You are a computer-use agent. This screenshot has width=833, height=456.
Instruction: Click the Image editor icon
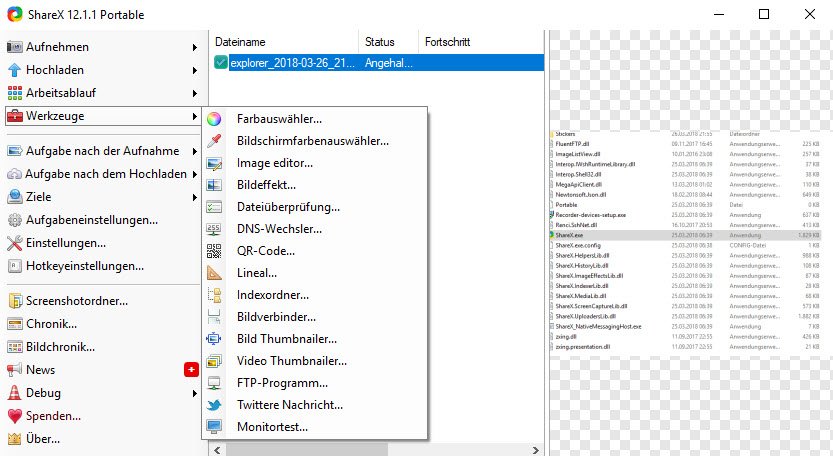point(214,163)
